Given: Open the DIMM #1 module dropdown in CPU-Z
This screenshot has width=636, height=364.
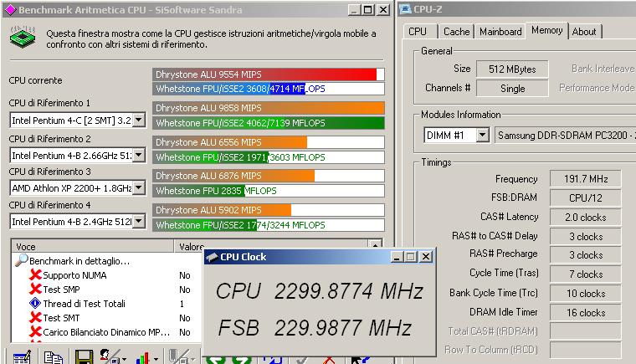Looking at the screenshot, I should (x=482, y=135).
